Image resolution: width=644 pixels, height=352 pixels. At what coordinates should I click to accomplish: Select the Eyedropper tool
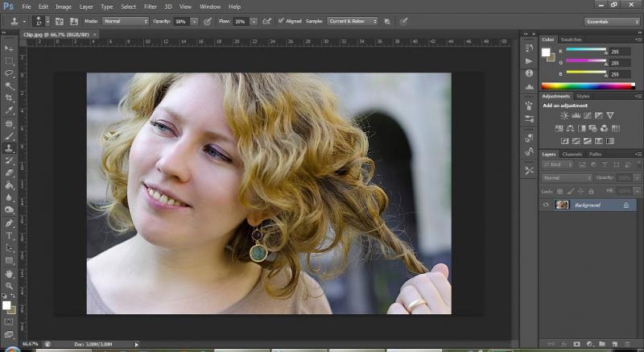[x=9, y=110]
